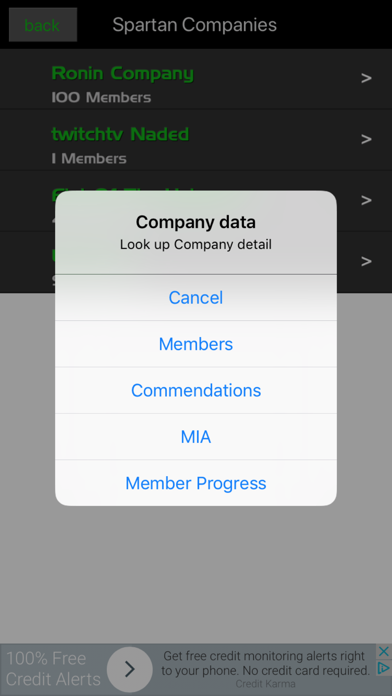Cancel the Company data dialog
This screenshot has height=696, width=392.
196,297
